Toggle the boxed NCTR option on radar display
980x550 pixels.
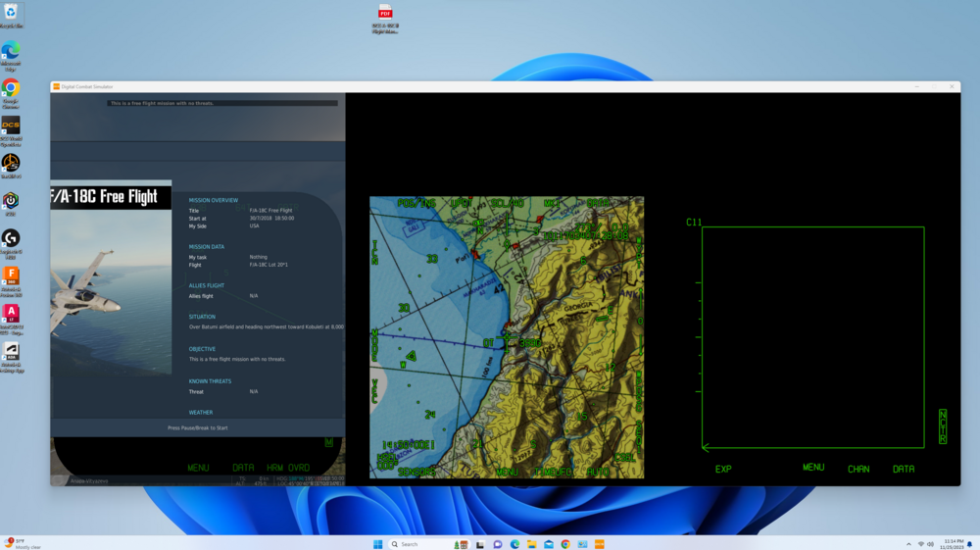pyautogui.click(x=943, y=427)
